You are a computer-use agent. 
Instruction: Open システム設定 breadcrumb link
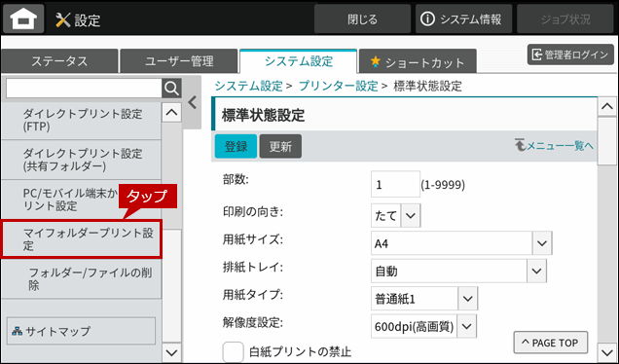[249, 86]
